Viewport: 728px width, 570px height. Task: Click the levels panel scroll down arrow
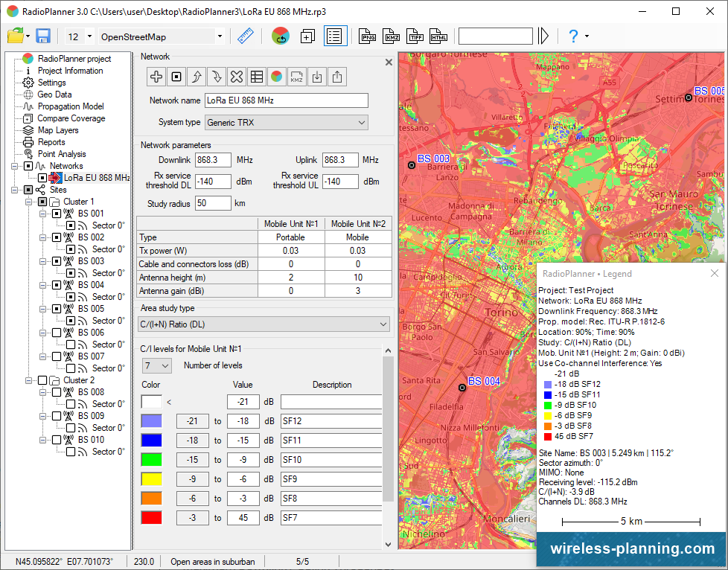(388, 545)
